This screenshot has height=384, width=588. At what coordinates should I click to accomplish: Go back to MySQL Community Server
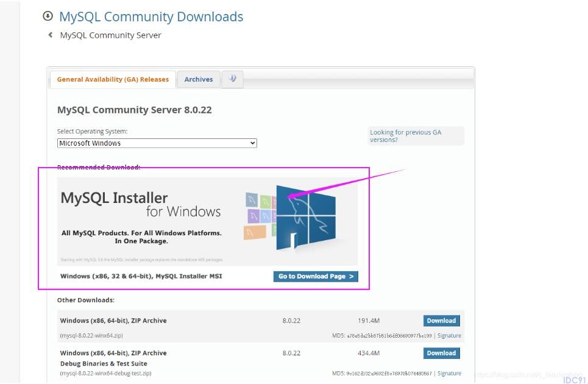pyautogui.click(x=111, y=35)
